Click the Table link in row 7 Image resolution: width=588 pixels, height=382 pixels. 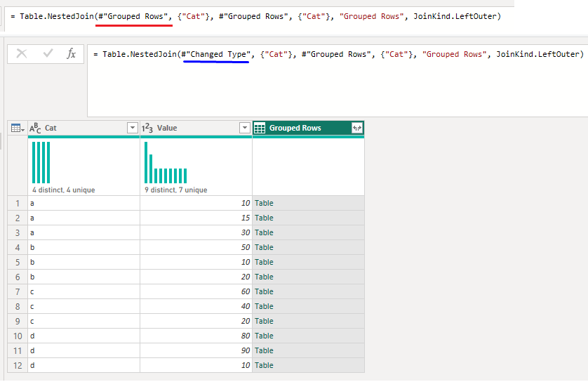(264, 291)
